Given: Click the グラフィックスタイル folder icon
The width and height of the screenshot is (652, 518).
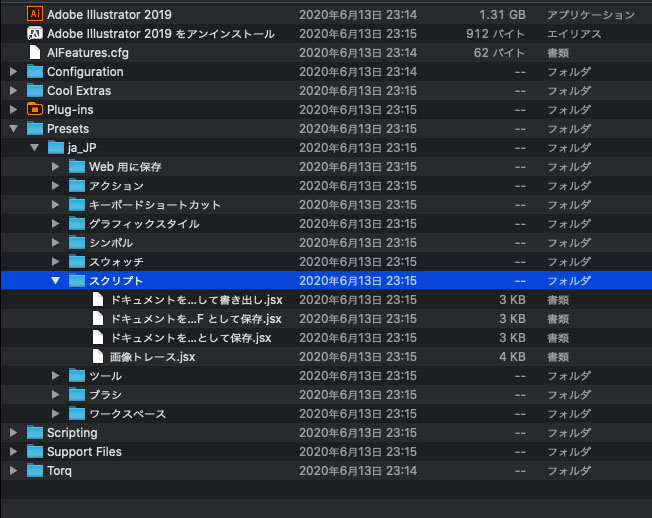Looking at the screenshot, I should pyautogui.click(x=77, y=224).
